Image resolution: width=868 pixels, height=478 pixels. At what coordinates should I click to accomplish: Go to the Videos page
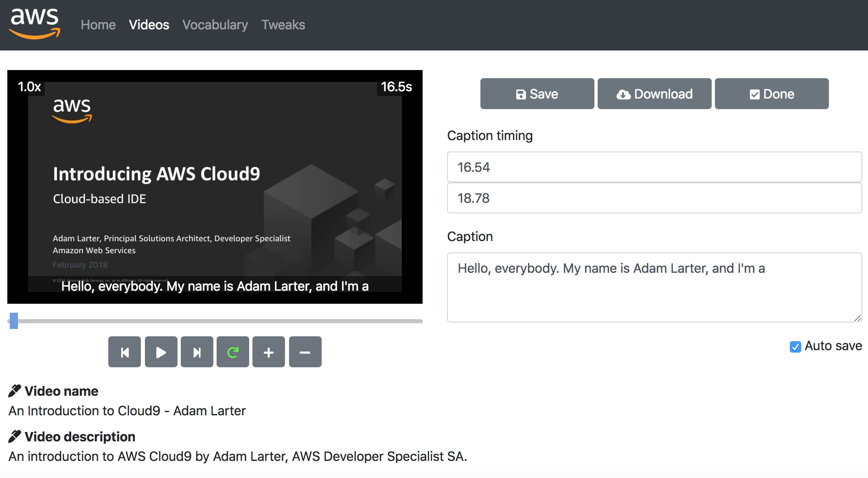point(149,25)
